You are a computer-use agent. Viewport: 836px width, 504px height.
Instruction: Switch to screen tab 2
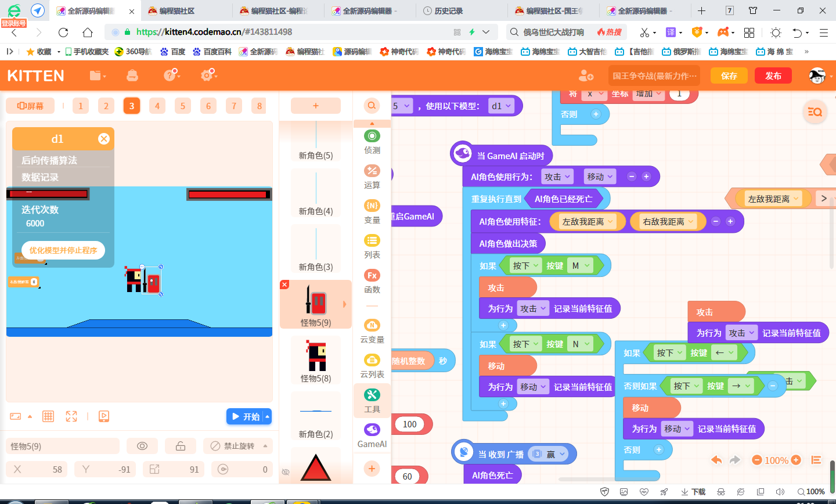click(106, 106)
